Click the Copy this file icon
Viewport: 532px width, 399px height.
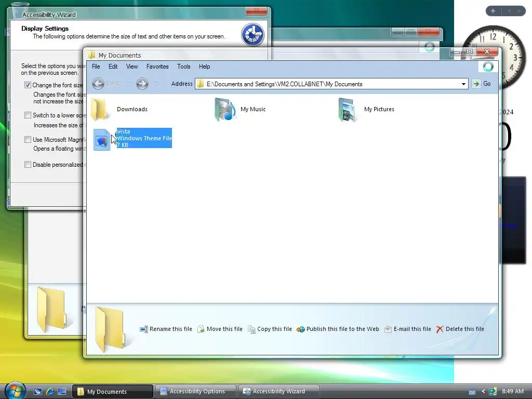point(251,329)
